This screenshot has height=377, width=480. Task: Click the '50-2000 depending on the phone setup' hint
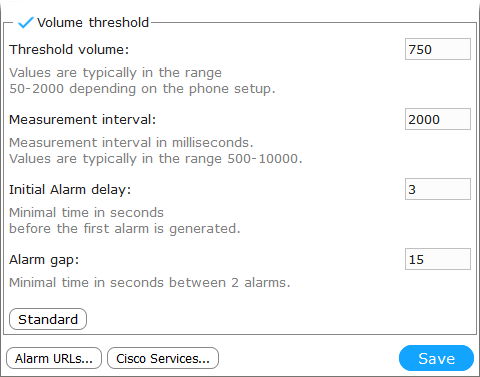coord(142,89)
